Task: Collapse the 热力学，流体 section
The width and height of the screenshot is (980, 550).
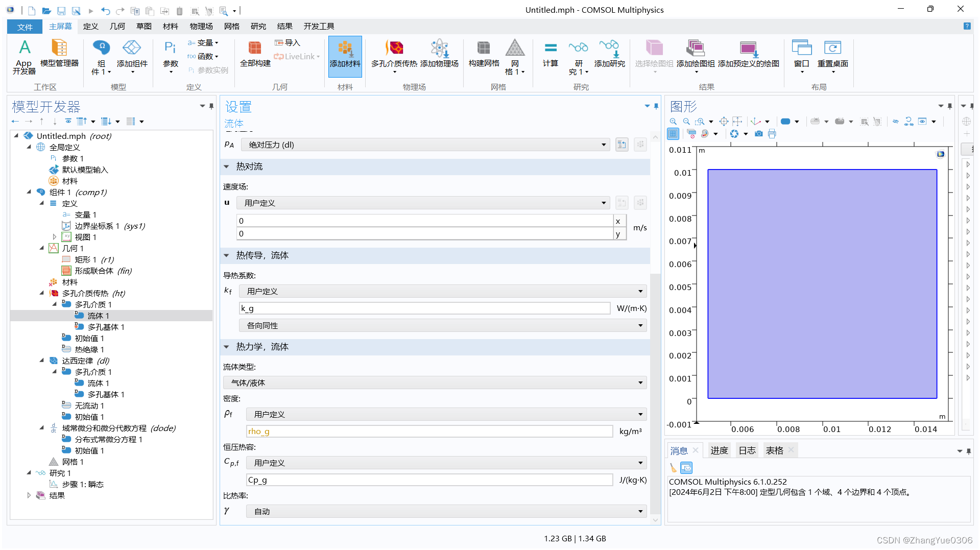Action: 226,347
